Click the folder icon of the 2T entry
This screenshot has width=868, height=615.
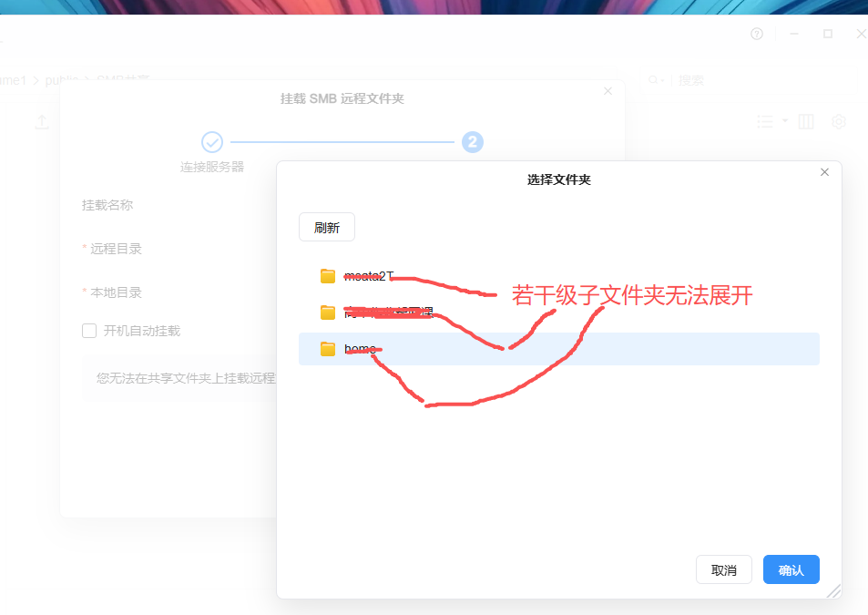(328, 276)
